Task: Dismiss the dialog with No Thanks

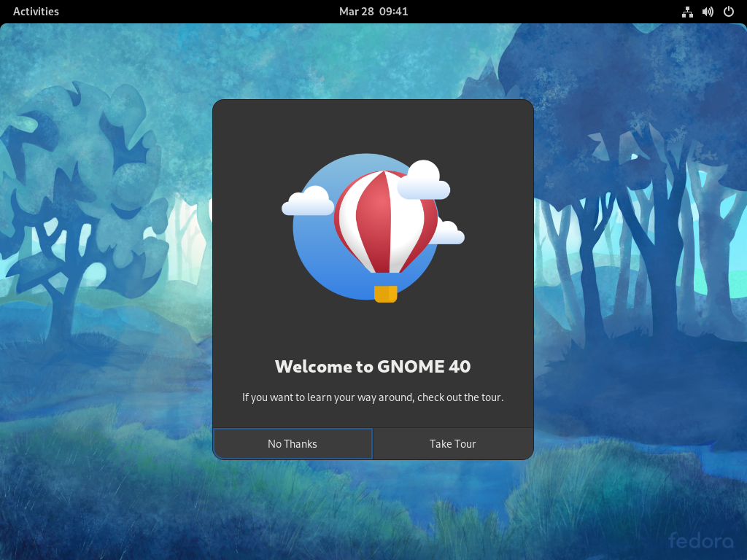Action: [292, 443]
